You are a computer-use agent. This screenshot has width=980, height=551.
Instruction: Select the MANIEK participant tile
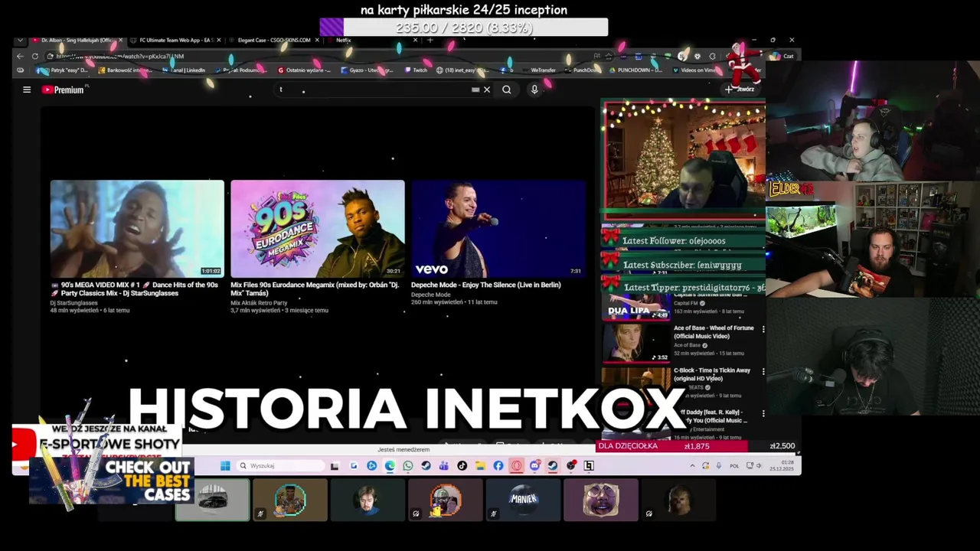point(523,499)
